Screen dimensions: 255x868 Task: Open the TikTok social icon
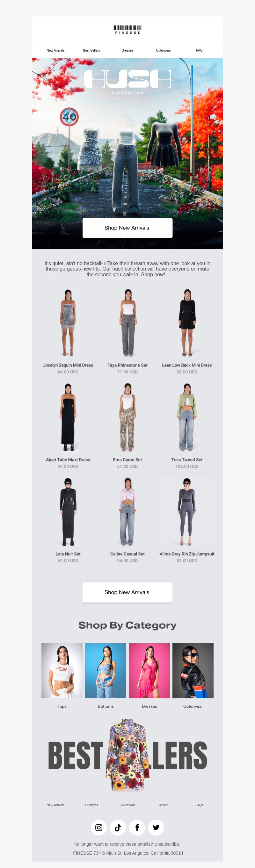click(x=118, y=827)
